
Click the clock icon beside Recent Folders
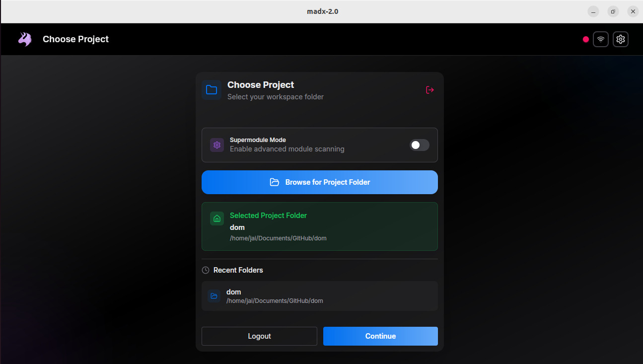tap(206, 270)
